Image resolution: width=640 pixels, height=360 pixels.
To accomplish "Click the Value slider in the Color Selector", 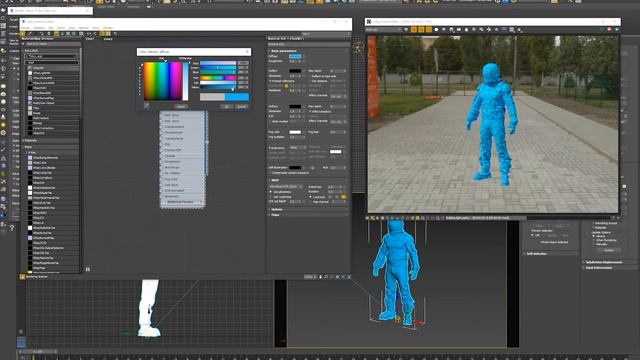I will pyautogui.click(x=218, y=87).
